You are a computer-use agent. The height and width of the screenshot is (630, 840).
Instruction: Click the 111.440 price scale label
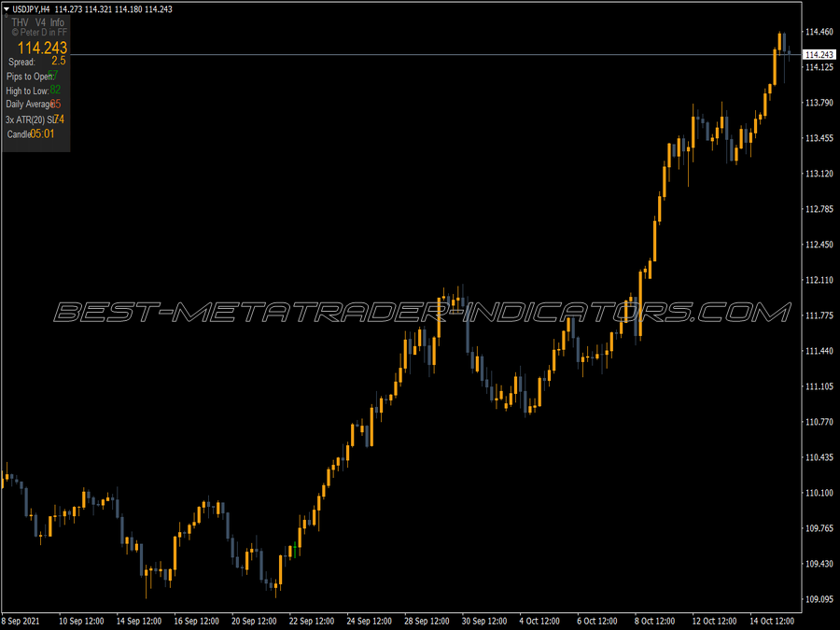click(819, 351)
